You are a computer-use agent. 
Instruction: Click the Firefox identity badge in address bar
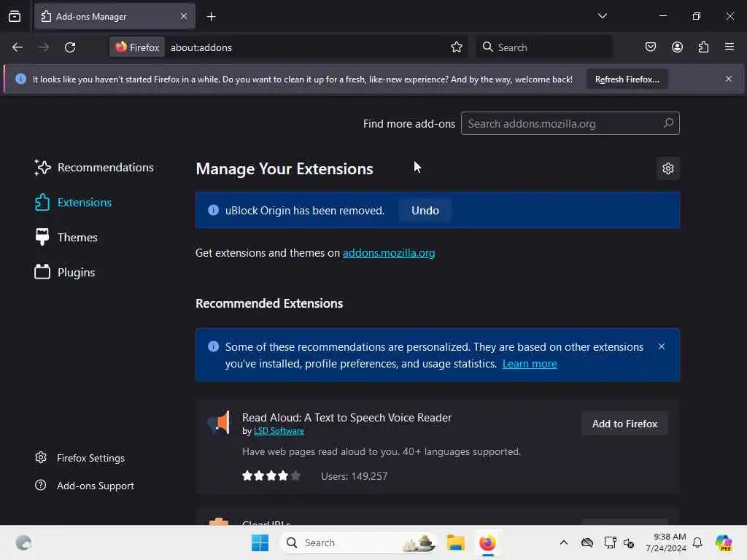(137, 47)
